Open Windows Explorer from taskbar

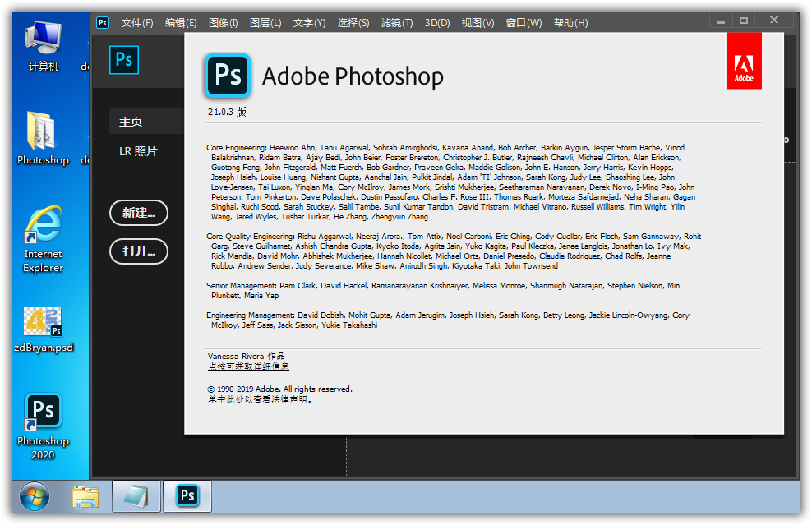click(85, 497)
